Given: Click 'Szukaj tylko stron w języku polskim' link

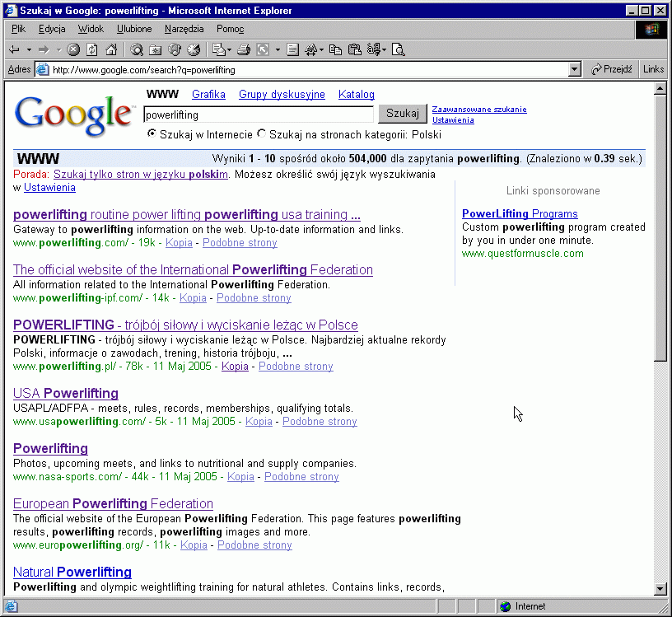Looking at the screenshot, I should [141, 175].
